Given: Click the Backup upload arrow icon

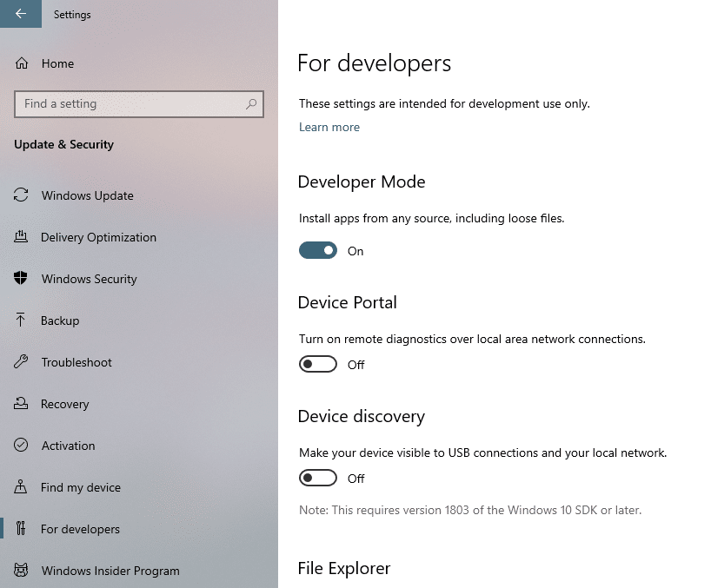Looking at the screenshot, I should [20, 320].
